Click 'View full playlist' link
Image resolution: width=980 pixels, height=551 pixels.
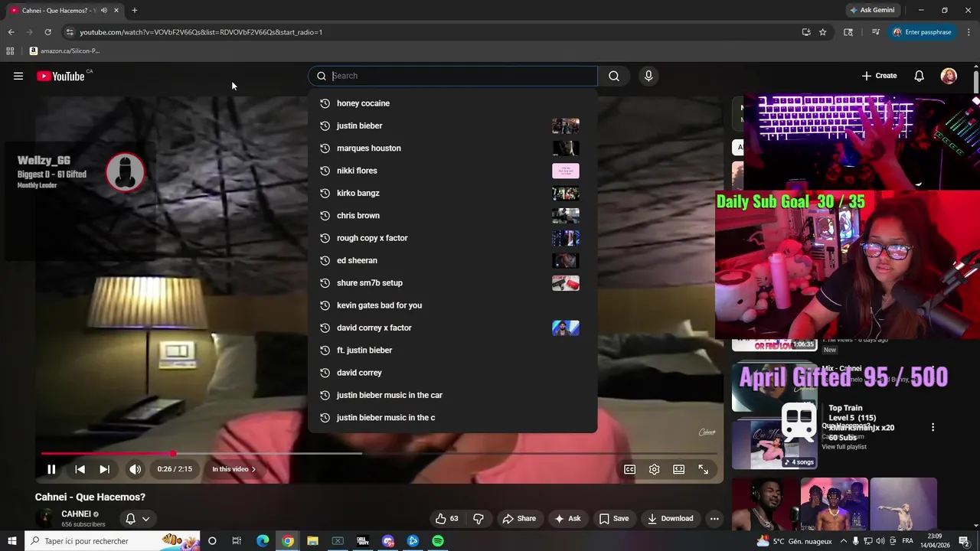tap(844, 447)
